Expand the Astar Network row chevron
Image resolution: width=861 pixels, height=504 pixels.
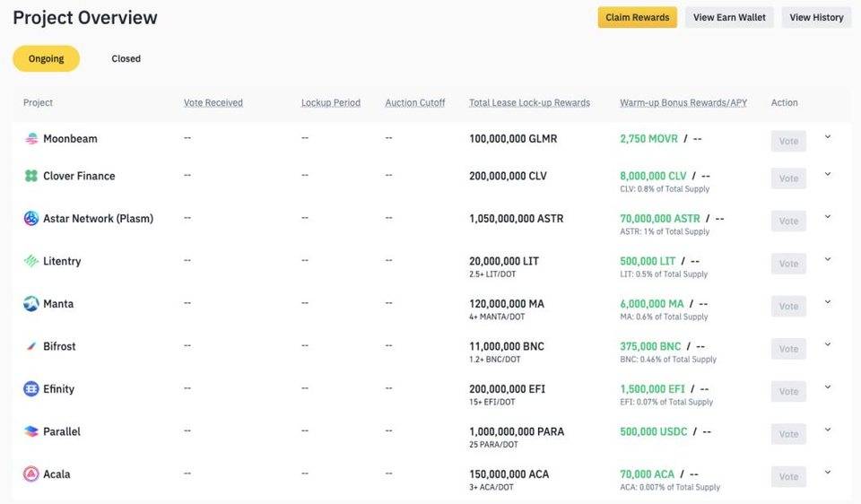click(x=828, y=217)
